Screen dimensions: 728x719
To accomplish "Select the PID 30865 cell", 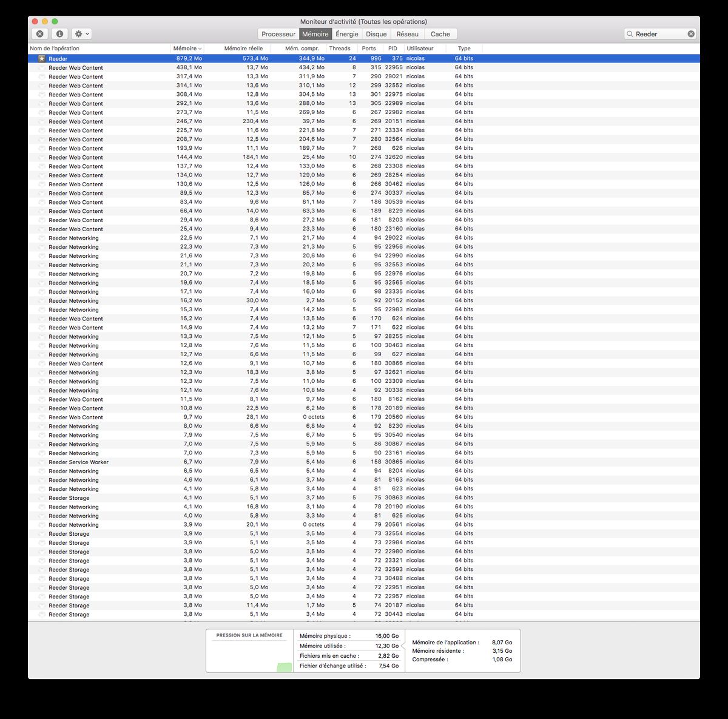I will coord(394,462).
